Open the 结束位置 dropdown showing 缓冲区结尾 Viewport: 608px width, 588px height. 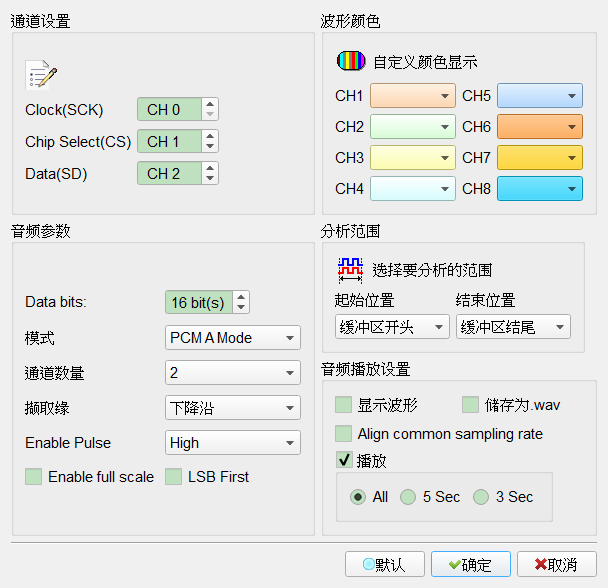coord(513,327)
